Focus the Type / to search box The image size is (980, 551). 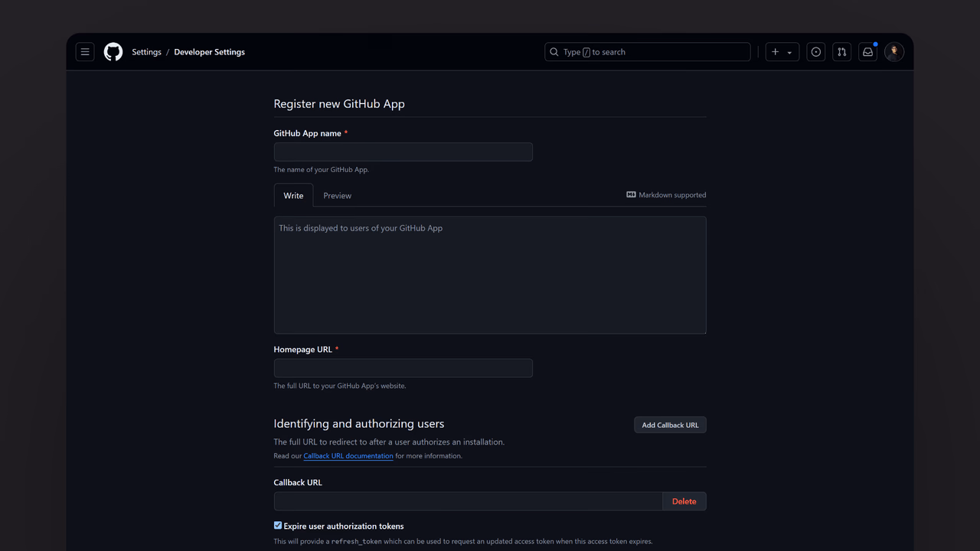click(x=647, y=52)
